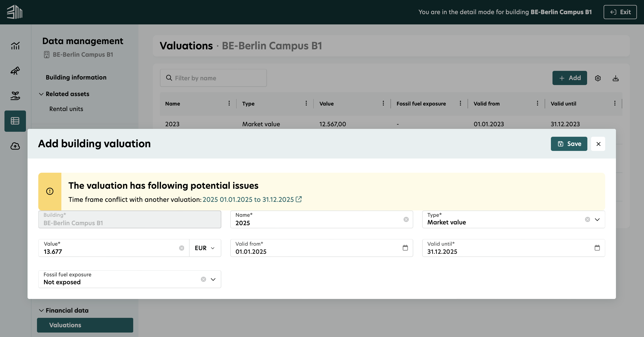Open the analytics dashboard from the sidebar
The height and width of the screenshot is (337, 644).
(15, 46)
